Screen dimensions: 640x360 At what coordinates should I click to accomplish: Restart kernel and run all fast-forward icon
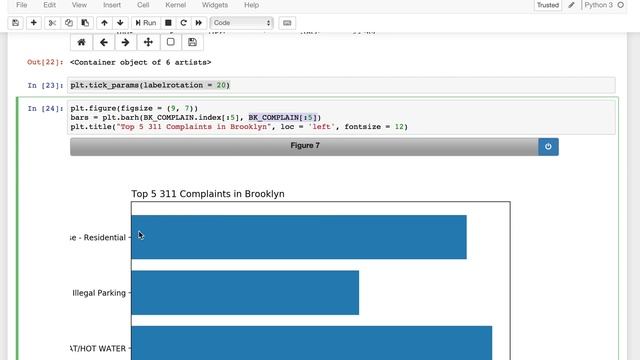(199, 23)
